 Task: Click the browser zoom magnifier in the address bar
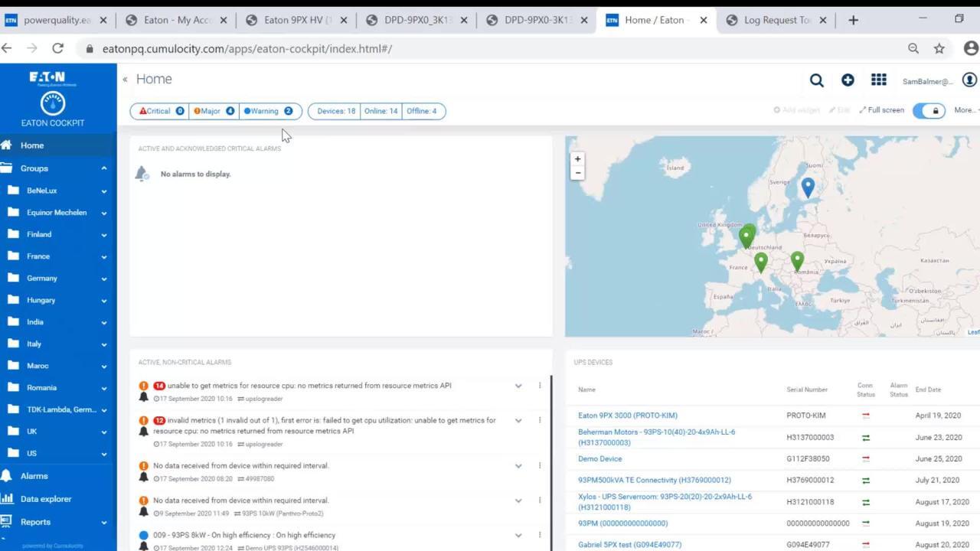913,48
